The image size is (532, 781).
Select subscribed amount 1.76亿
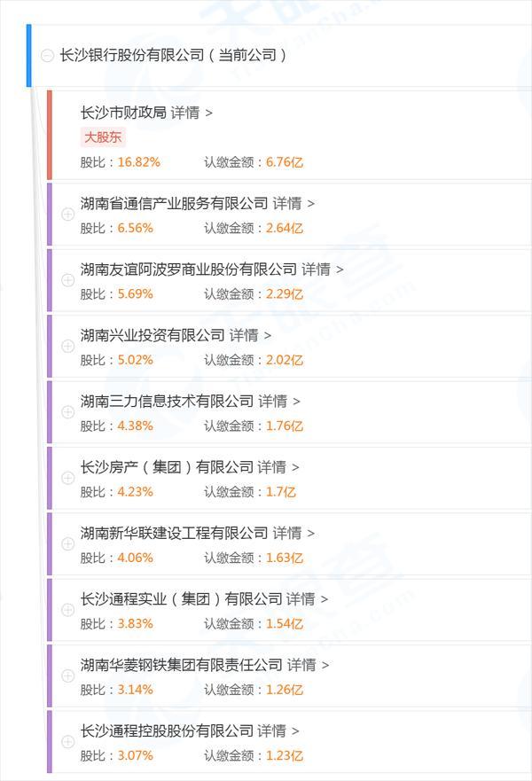pyautogui.click(x=285, y=426)
